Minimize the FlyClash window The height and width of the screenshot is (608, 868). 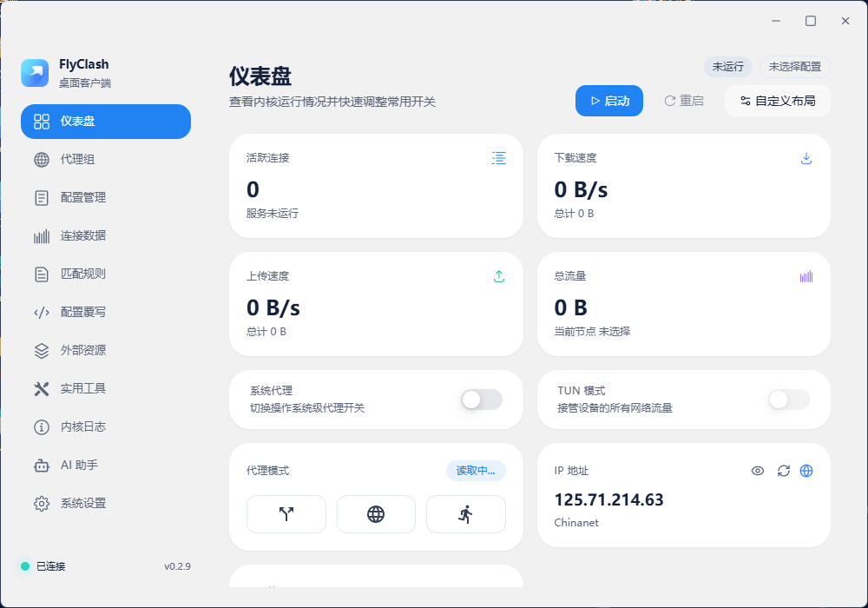[776, 21]
